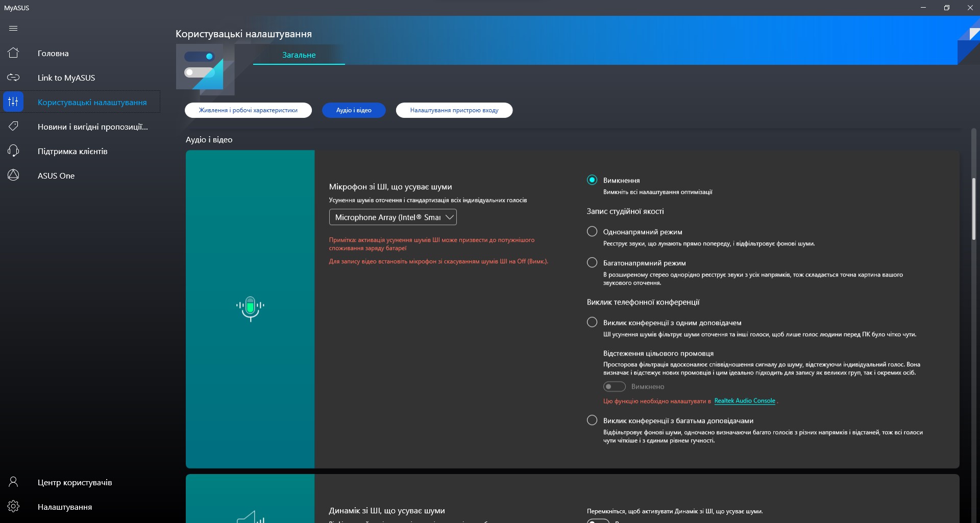Open the Головна home icon
The height and width of the screenshot is (523, 980).
pos(13,53)
